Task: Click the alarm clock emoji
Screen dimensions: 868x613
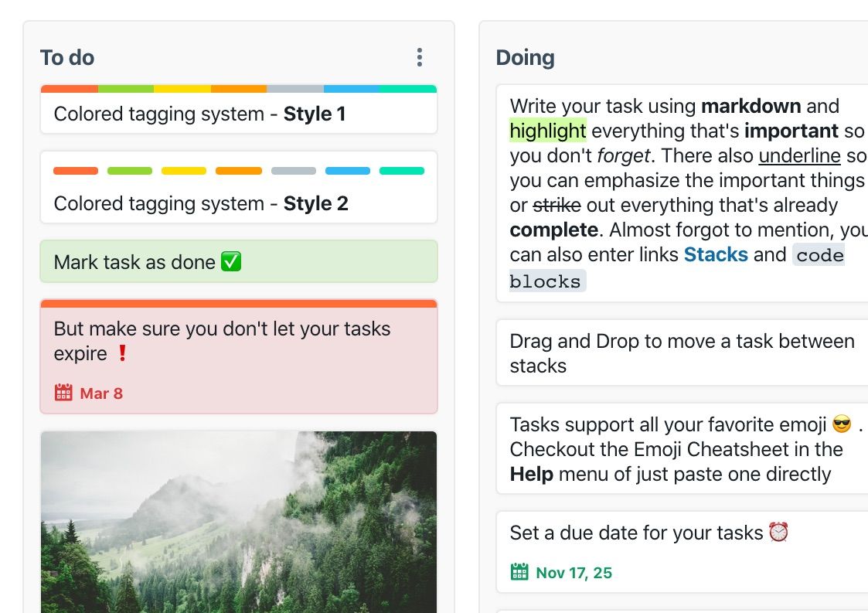Action: click(x=778, y=532)
